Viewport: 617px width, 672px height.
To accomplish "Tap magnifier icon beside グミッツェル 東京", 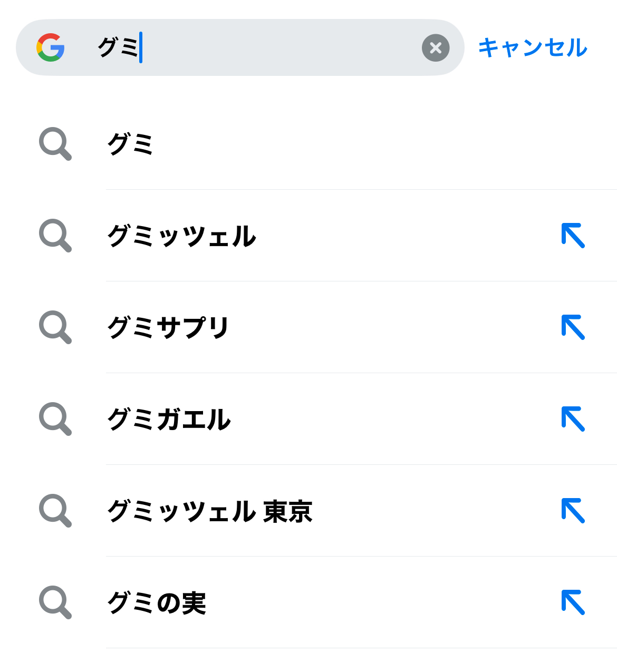I will [55, 510].
